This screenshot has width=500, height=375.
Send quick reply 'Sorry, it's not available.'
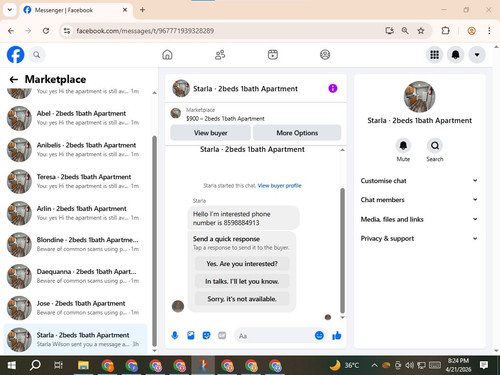(242, 299)
